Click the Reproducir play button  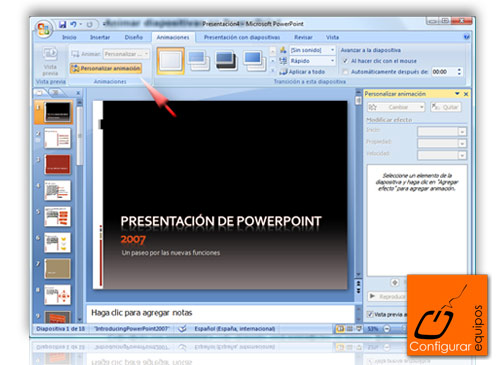point(387,296)
